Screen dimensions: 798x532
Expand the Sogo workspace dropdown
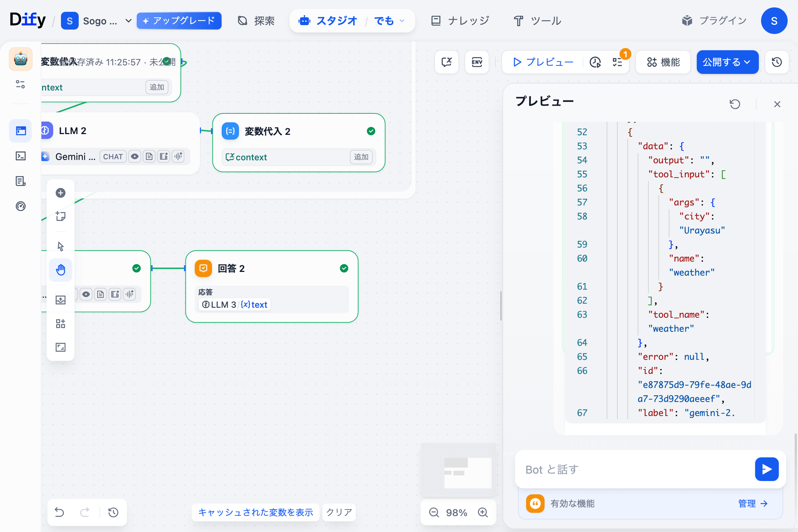click(128, 21)
